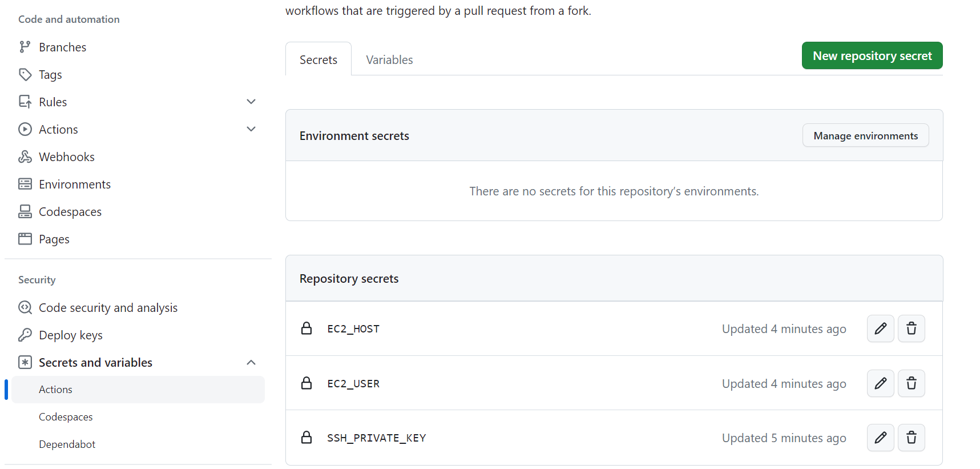Switch to the Variables tab
The width and height of the screenshot is (980, 469).
(x=389, y=60)
